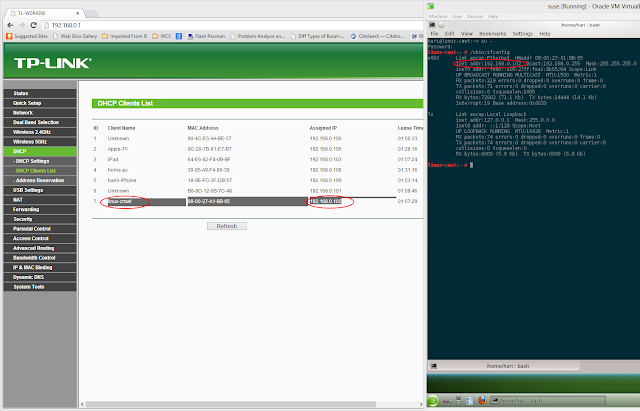
Task: Open the Konsole Bookmarks menu
Action: [492, 34]
